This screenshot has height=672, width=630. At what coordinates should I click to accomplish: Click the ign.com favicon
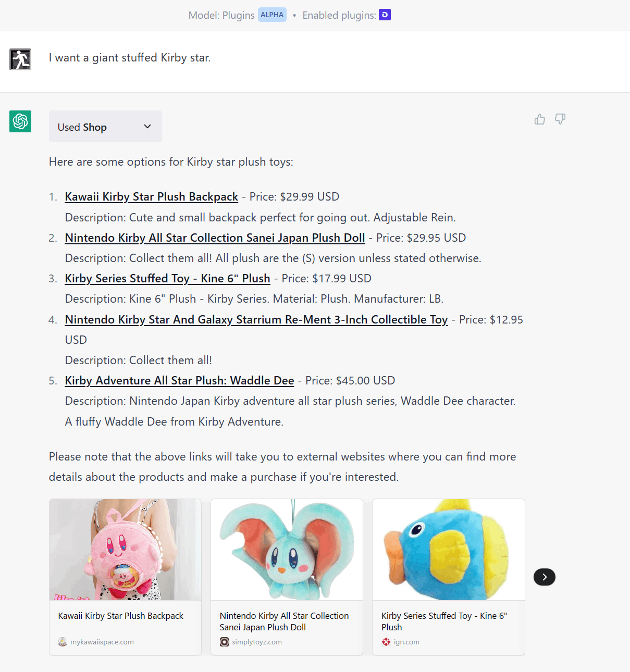click(x=386, y=642)
